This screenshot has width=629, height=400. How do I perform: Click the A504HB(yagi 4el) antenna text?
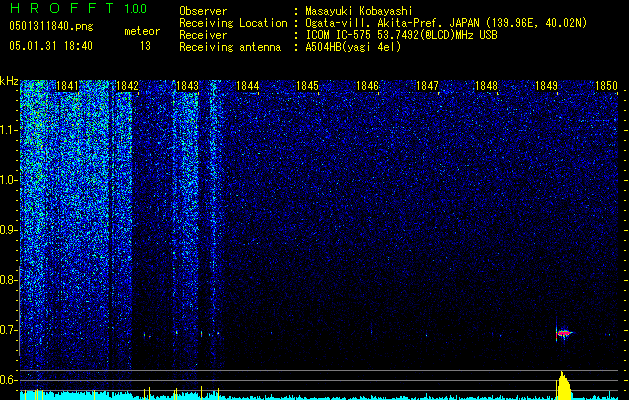pos(353,47)
